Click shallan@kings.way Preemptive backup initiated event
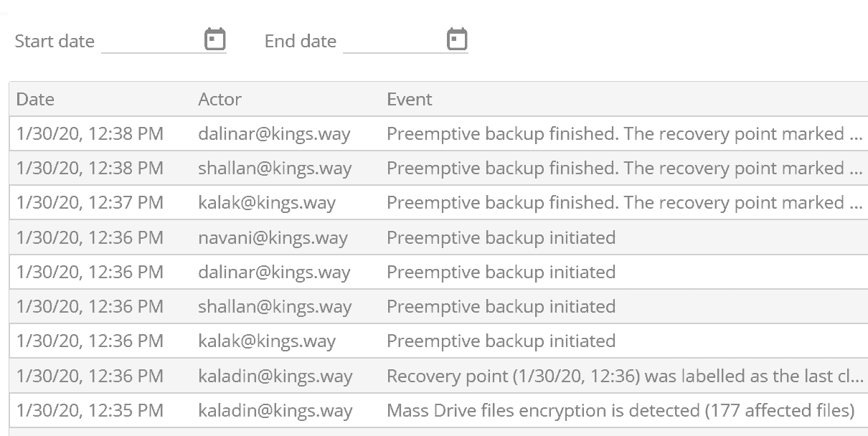The width and height of the screenshot is (868, 436). click(501, 306)
